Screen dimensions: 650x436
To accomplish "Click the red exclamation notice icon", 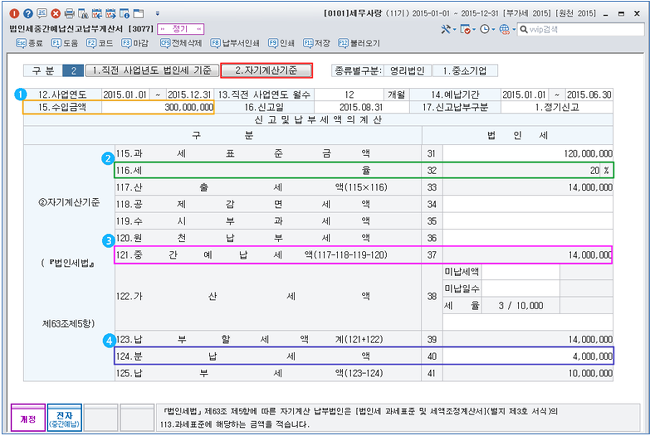I will (14, 14).
